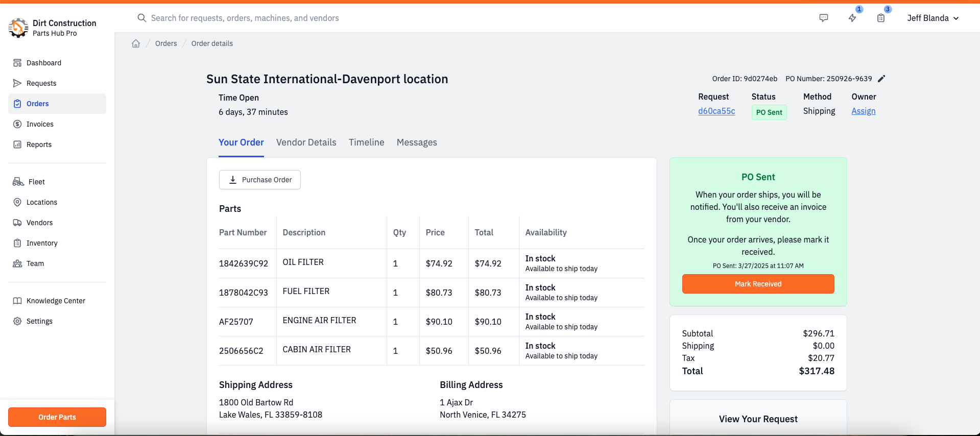The image size is (980, 436).
Task: Edit the PO Number with pencil icon
Action: point(881,79)
